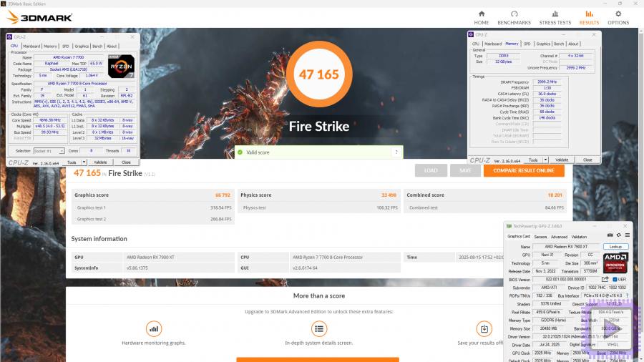The width and height of the screenshot is (644, 362).
Task: Open the Sensors tab in GPU-Z
Action: pos(540,237)
